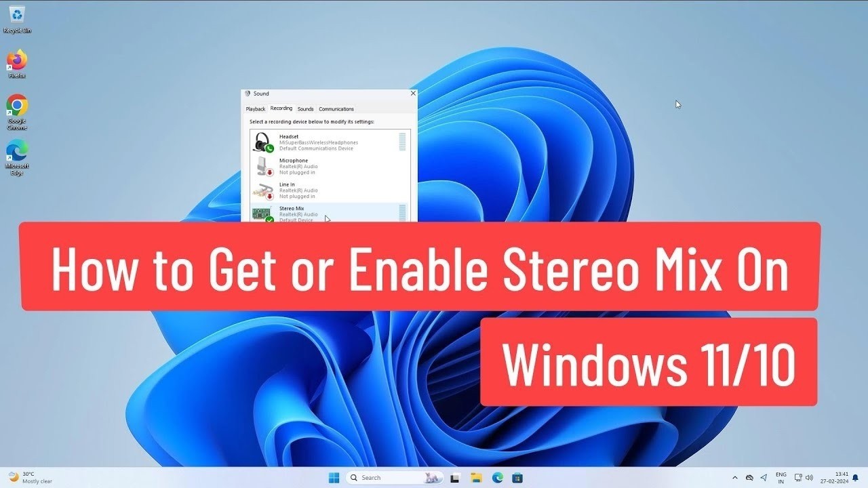
Task: Click the taskbar Search box
Action: pyautogui.click(x=395, y=478)
